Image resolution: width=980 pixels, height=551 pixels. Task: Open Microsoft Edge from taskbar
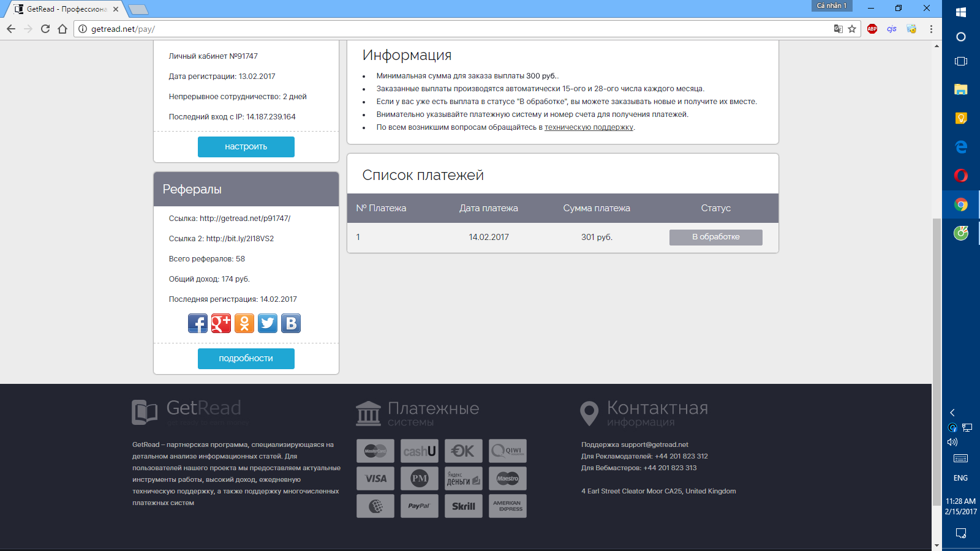pyautogui.click(x=961, y=147)
